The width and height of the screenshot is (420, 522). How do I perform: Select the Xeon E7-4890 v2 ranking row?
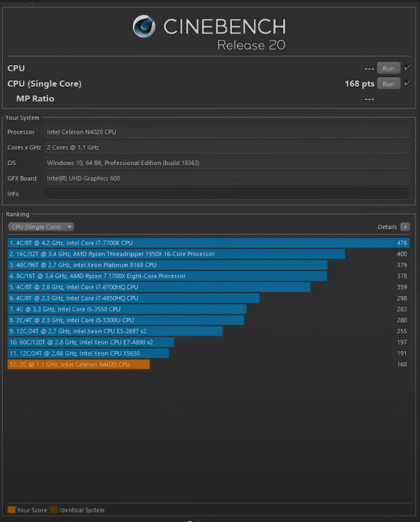(x=209, y=342)
